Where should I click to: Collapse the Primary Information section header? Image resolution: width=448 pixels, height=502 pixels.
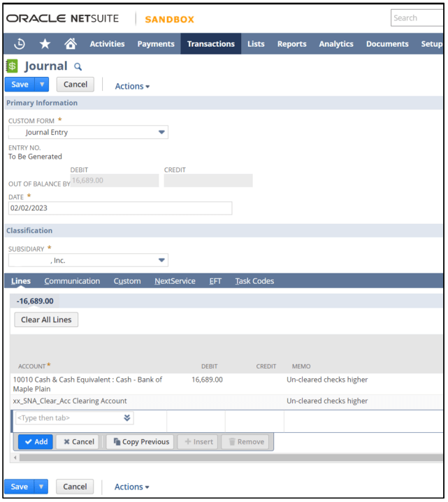pos(224,103)
